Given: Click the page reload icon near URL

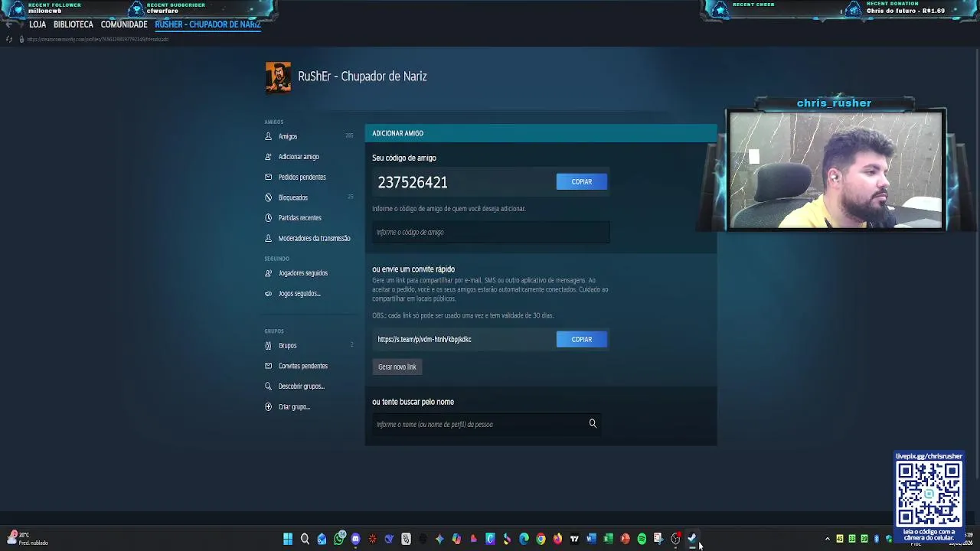Looking at the screenshot, I should pyautogui.click(x=9, y=39).
